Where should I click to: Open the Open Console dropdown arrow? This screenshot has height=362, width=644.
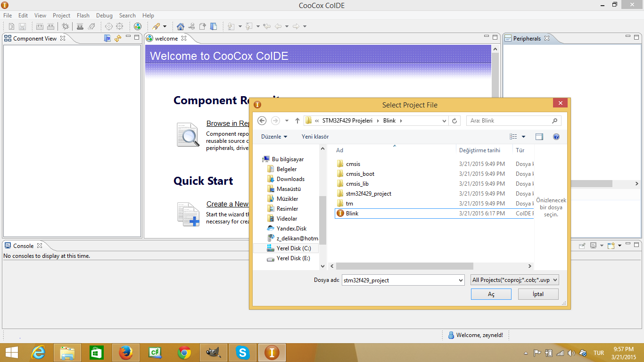point(619,246)
